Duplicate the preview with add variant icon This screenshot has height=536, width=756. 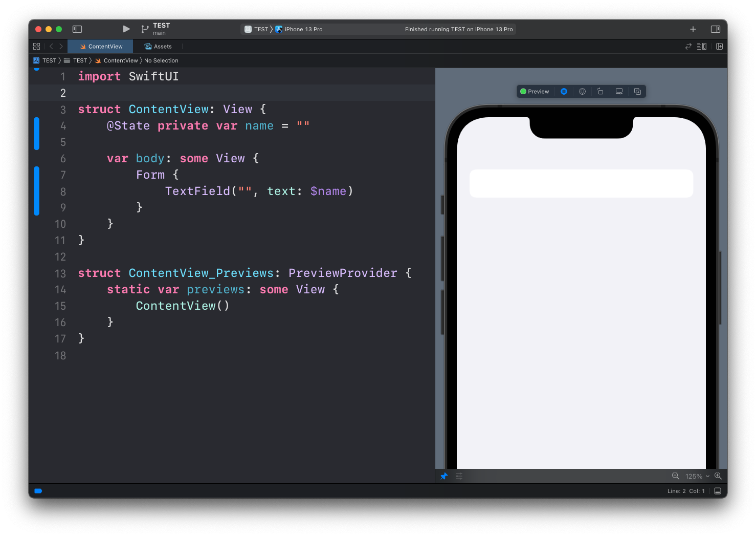637,91
